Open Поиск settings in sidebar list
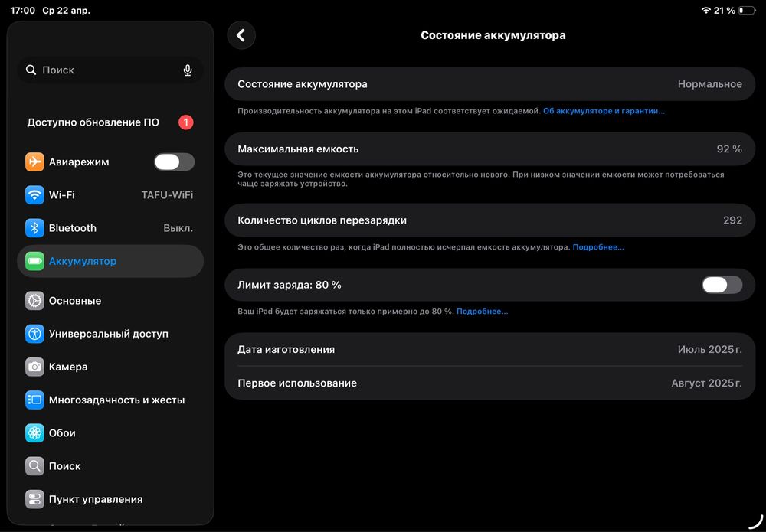This screenshot has height=532, width=766. pos(110,466)
